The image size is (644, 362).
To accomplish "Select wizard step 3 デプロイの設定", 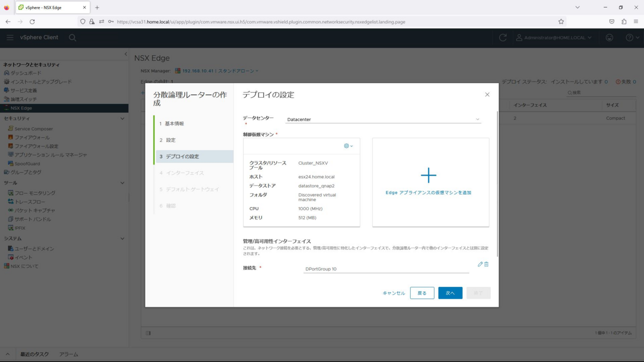I will click(x=194, y=157).
